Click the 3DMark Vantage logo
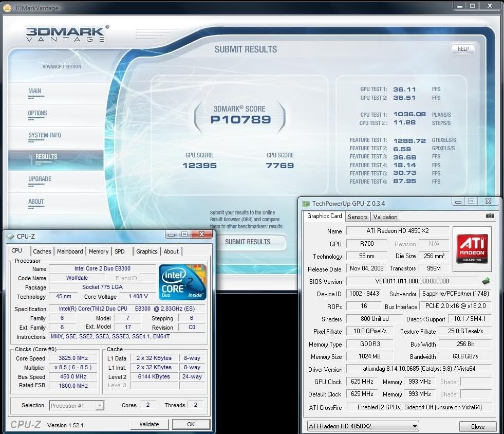The image size is (504, 434). (x=67, y=34)
